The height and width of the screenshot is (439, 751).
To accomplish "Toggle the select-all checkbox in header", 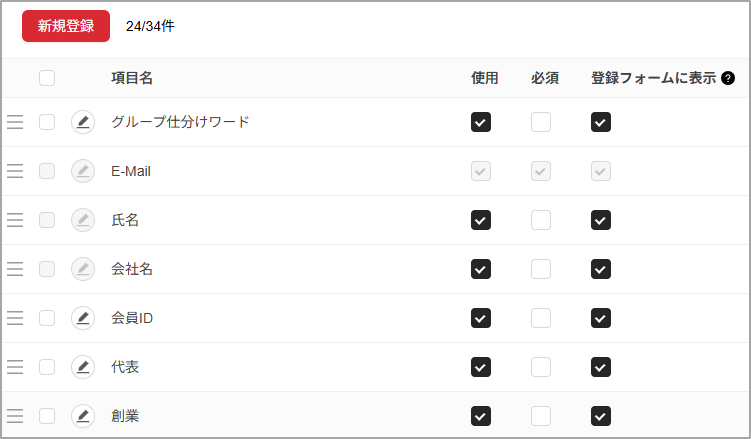I will point(47,78).
